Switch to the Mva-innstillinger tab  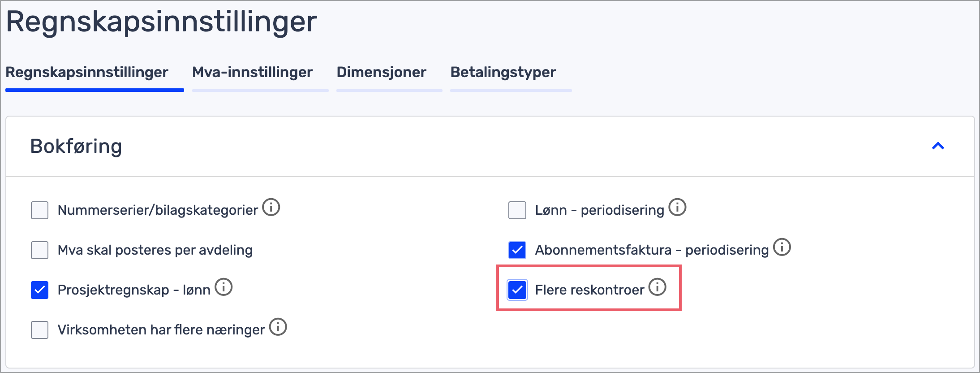click(252, 72)
